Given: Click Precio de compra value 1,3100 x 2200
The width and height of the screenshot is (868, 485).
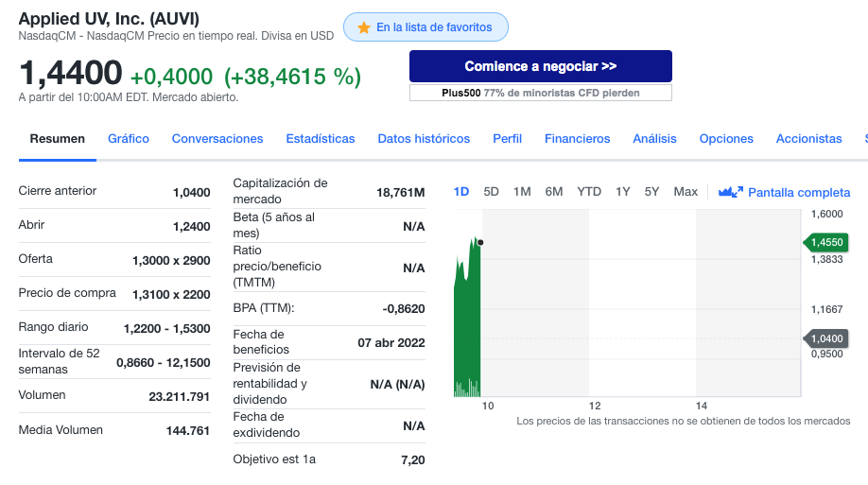Looking at the screenshot, I should pyautogui.click(x=171, y=295).
